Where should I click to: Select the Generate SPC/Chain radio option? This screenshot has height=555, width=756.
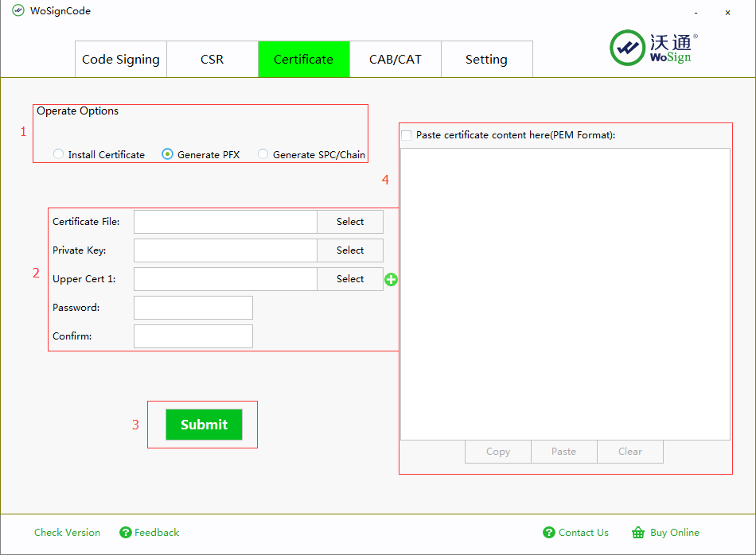tap(263, 154)
